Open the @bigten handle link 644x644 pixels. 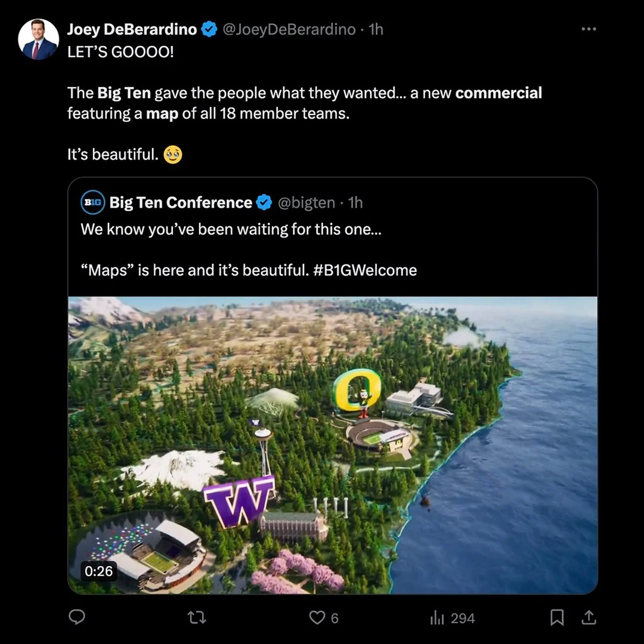pos(306,203)
